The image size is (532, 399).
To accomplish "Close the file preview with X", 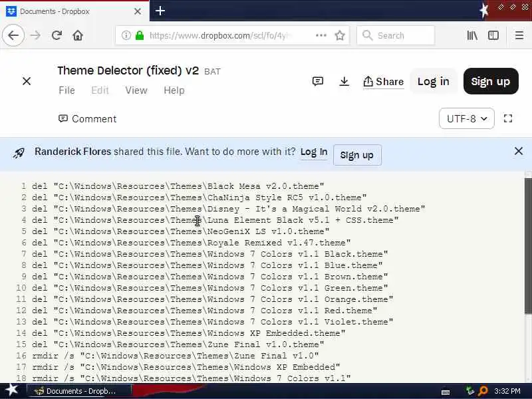I will (27, 81).
